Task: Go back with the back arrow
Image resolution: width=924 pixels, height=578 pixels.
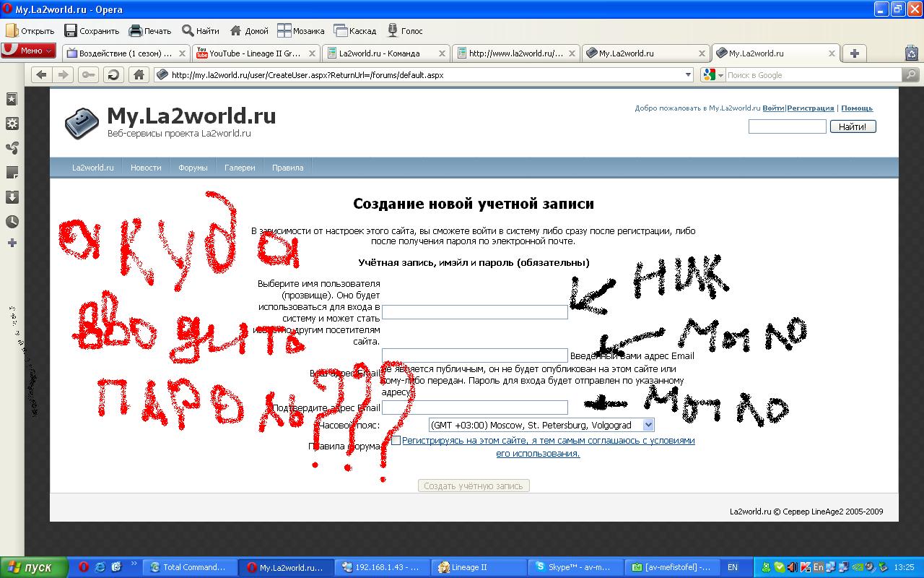Action: [x=41, y=74]
